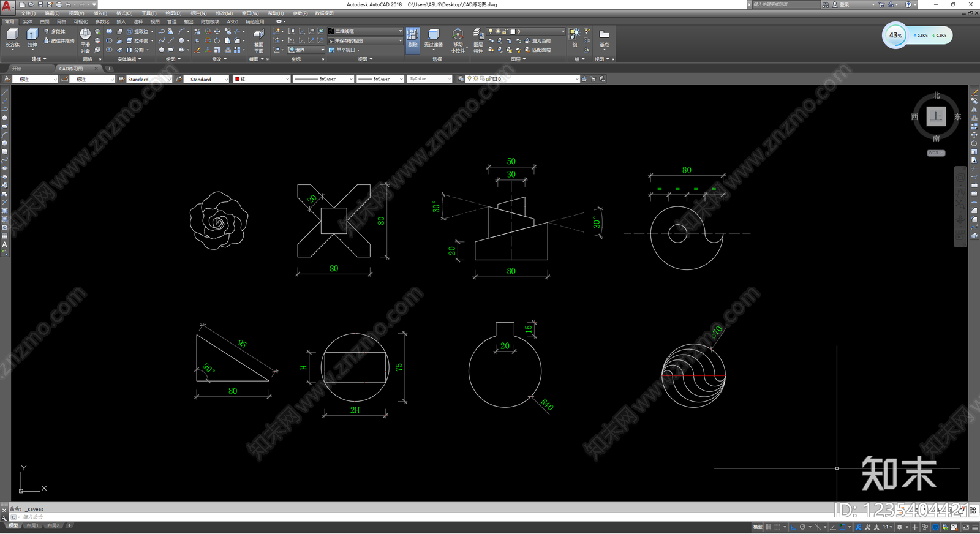Click the save icon in quick access toolbar

point(40,4)
